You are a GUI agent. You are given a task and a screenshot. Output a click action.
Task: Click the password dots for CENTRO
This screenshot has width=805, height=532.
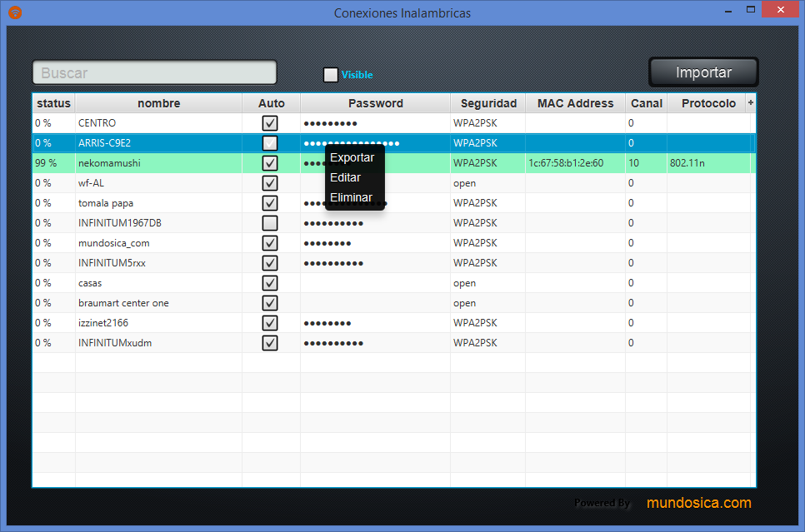pos(330,124)
